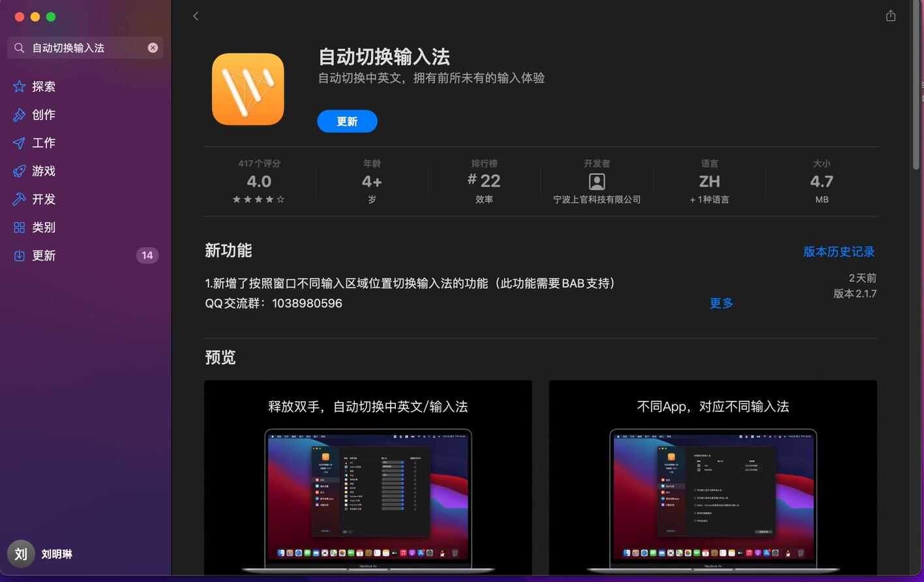Click the QQ交流群 1038980596 line
The width and height of the screenshot is (924, 582).
274,303
